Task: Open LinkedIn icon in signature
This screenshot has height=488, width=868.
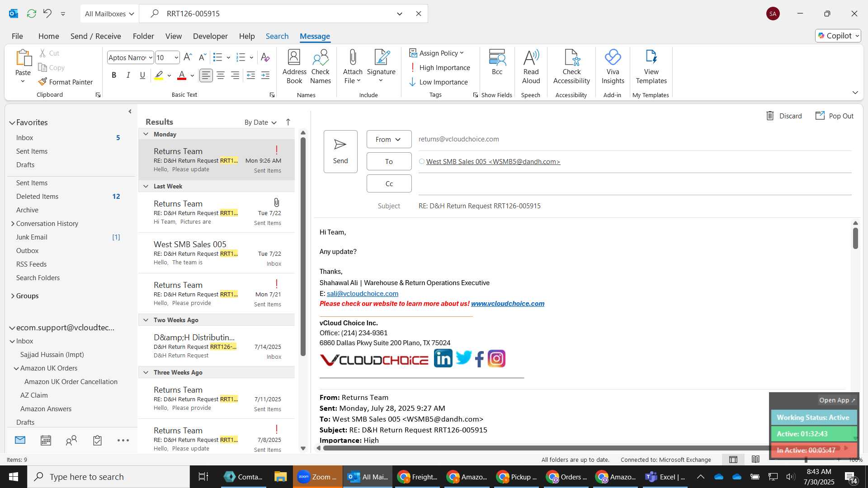Action: pos(443,358)
